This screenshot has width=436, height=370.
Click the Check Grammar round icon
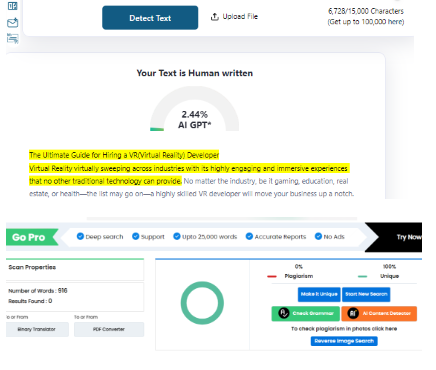pyautogui.click(x=284, y=313)
